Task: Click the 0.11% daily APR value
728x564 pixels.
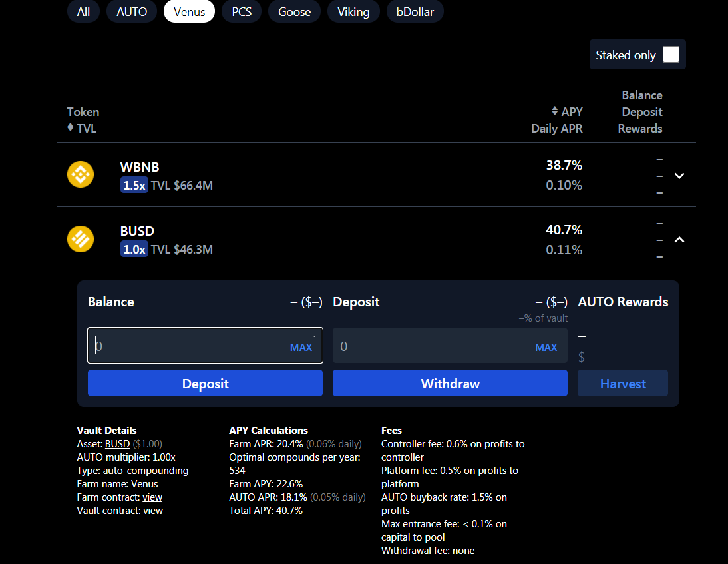Action: 564,250
